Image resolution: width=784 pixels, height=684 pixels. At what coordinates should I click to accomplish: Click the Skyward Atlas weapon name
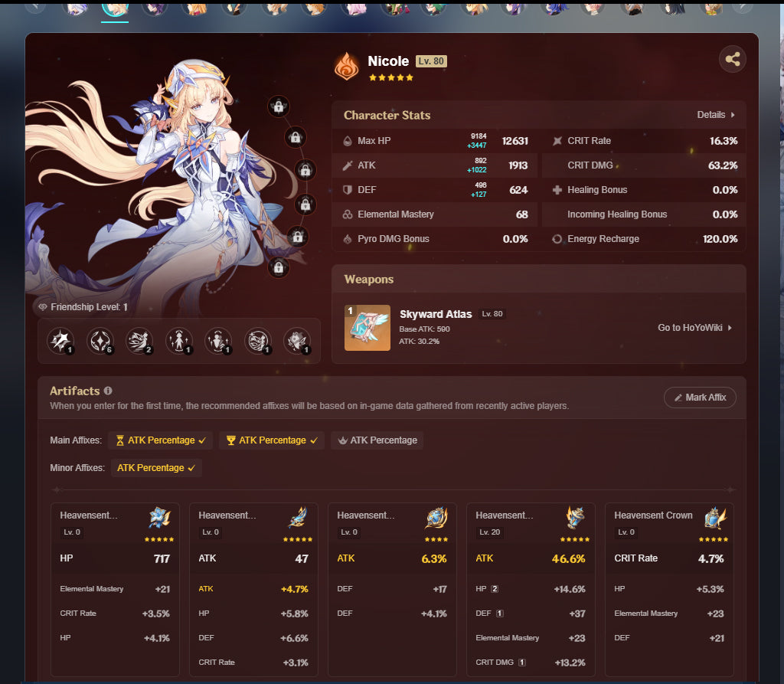pyautogui.click(x=436, y=314)
